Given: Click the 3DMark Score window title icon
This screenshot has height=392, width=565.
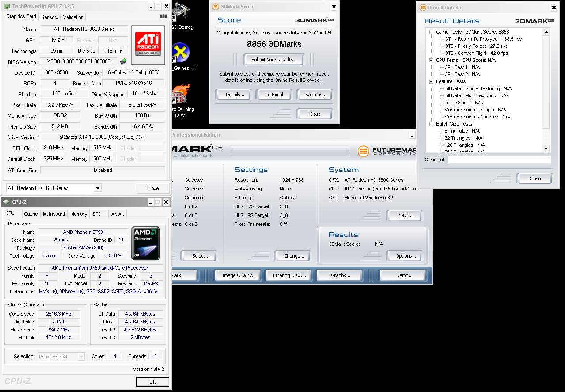Looking at the screenshot, I should click(215, 7).
